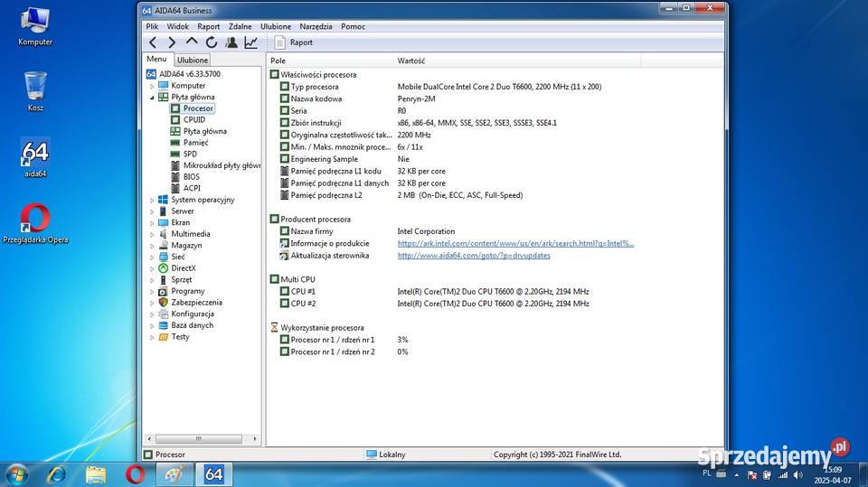Image resolution: width=868 pixels, height=487 pixels.
Task: Select the ACPI tree item
Action: coord(192,188)
